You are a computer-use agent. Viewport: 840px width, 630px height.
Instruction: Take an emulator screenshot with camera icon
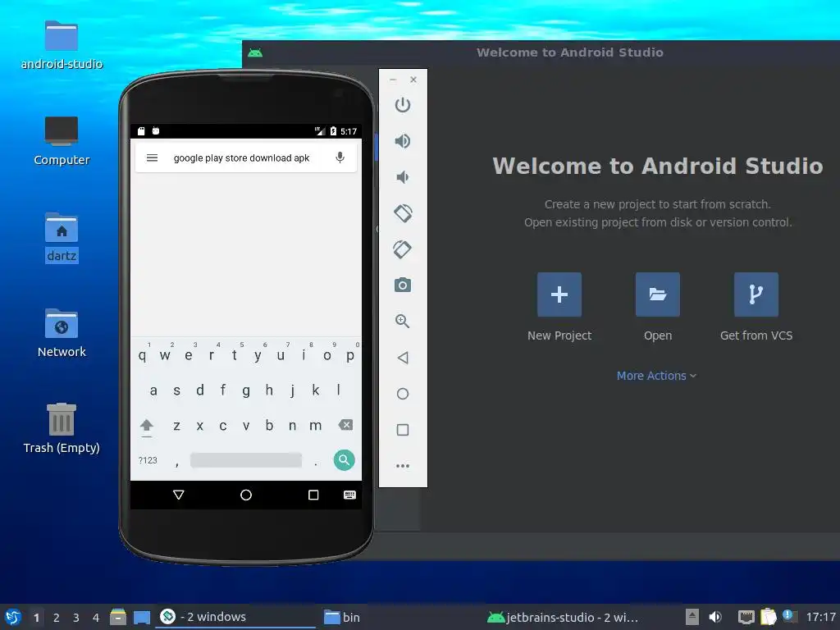pos(402,285)
